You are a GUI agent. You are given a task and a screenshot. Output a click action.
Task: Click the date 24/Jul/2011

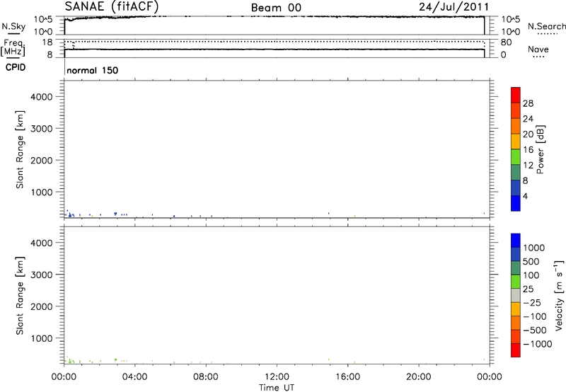[454, 7]
